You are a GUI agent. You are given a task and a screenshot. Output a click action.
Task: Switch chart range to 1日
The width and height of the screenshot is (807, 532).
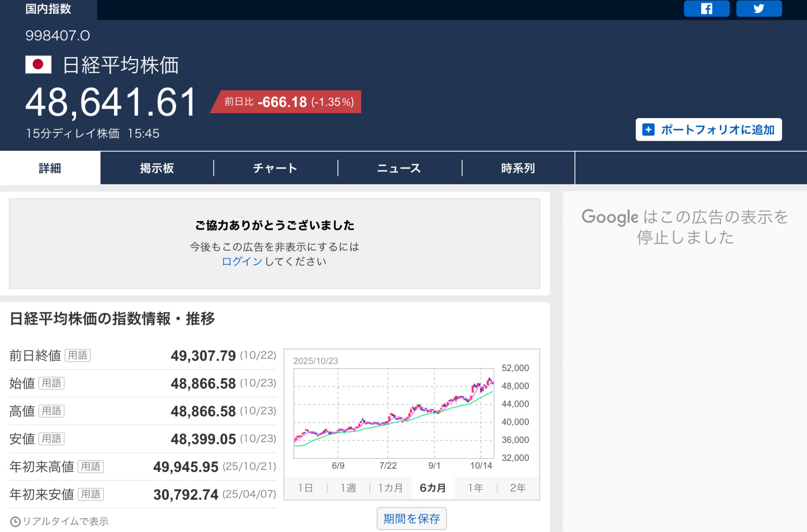coord(306,488)
